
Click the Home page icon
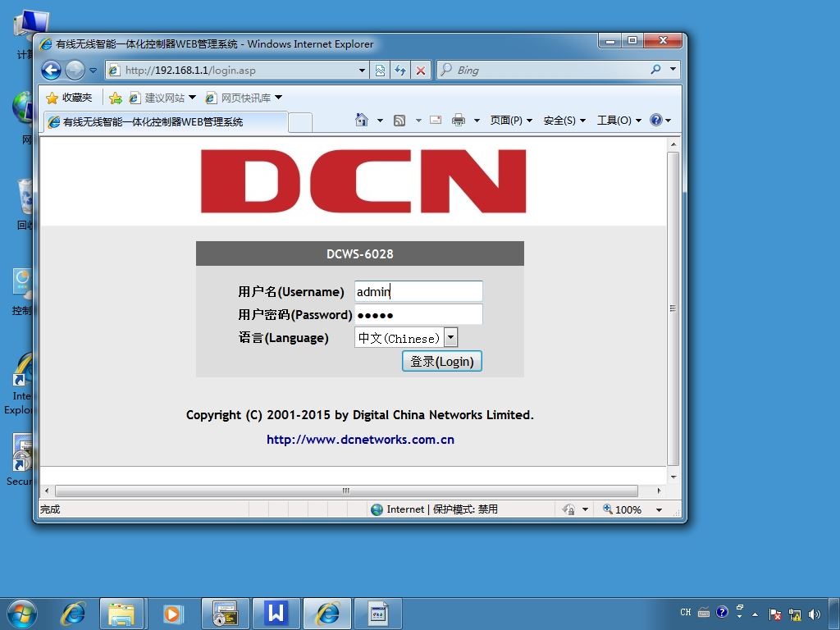click(362, 120)
